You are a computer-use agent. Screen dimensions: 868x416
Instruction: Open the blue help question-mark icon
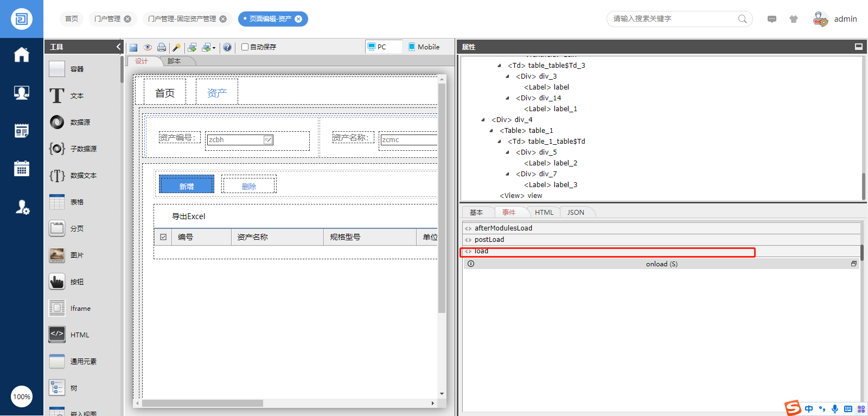[x=227, y=47]
